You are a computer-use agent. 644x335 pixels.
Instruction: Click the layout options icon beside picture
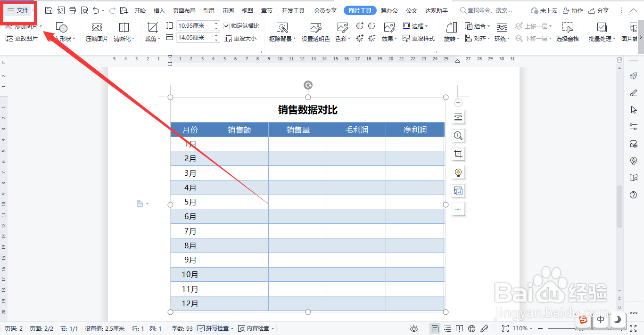[458, 117]
